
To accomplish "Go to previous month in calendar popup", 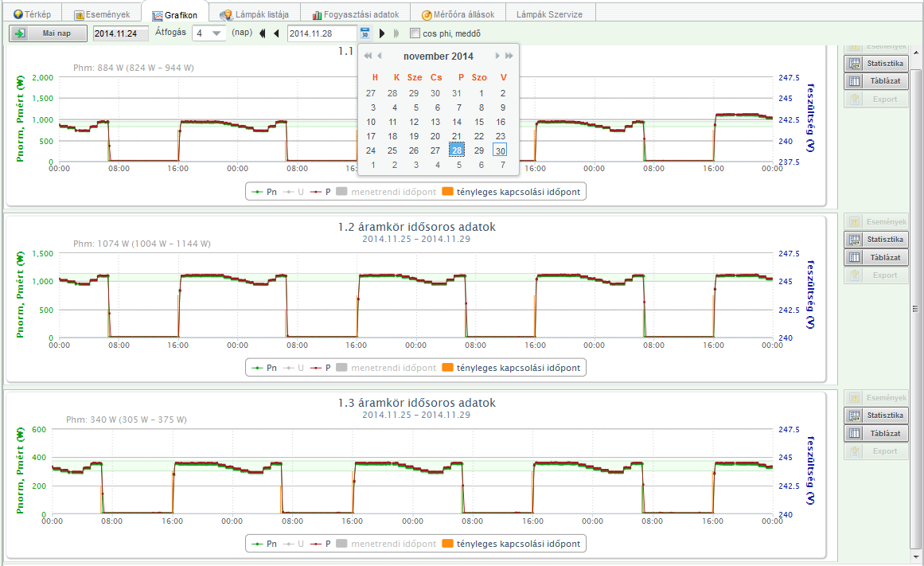I will (380, 56).
